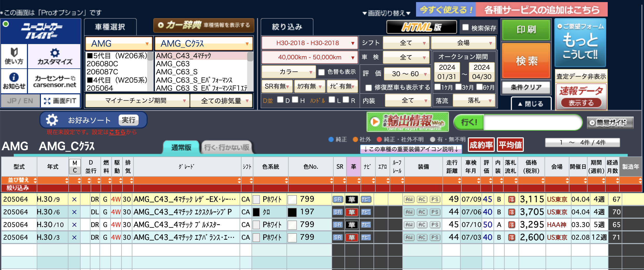The height and width of the screenshot is (270, 644).
Task: Check the 1ヶ月 period checkbox
Action: 438,87
